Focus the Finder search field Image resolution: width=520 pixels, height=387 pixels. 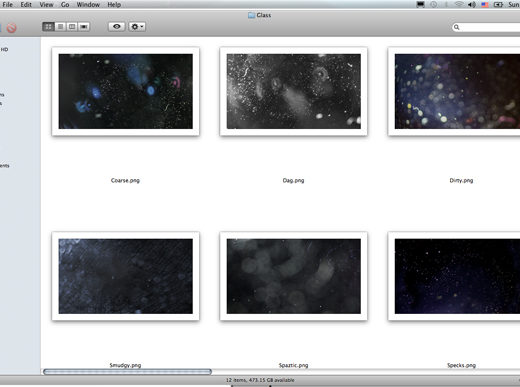click(x=486, y=27)
